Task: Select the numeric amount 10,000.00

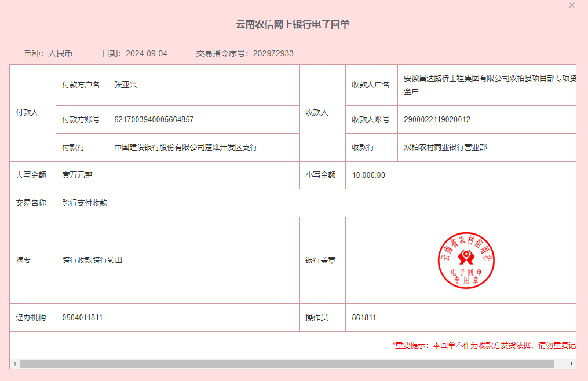Action: 368,175
